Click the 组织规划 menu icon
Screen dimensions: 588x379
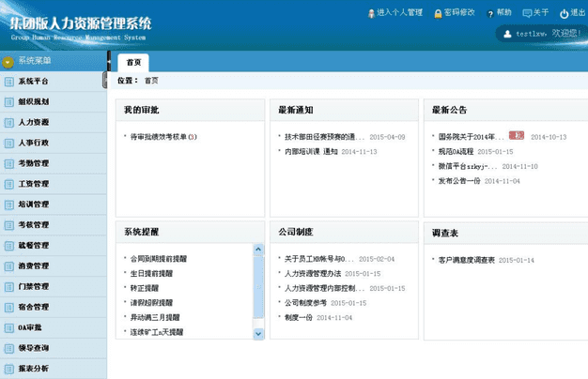coord(9,102)
